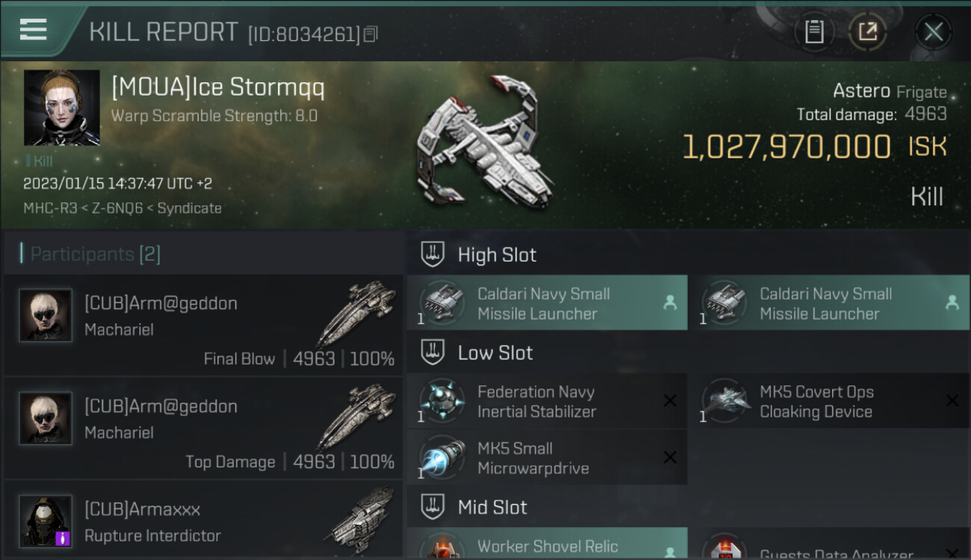This screenshot has height=560, width=971.
Task: Select second Caldari Navy Small Missile Launcher
Action: click(829, 302)
